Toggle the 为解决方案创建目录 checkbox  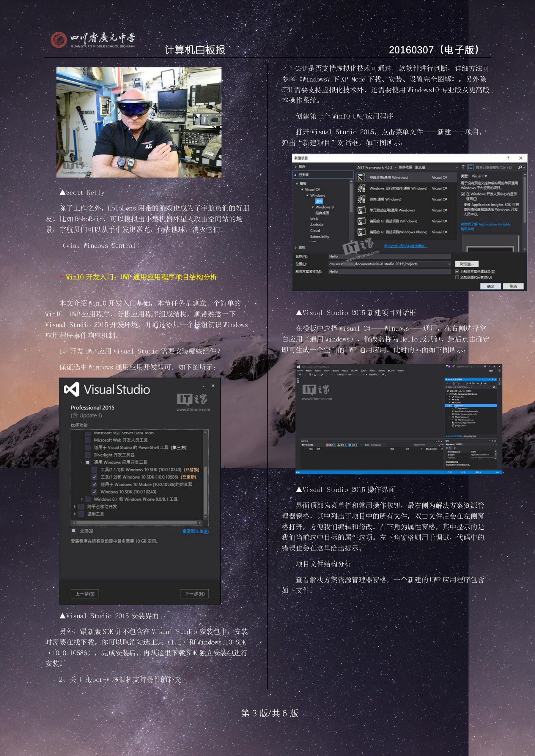[x=457, y=272]
